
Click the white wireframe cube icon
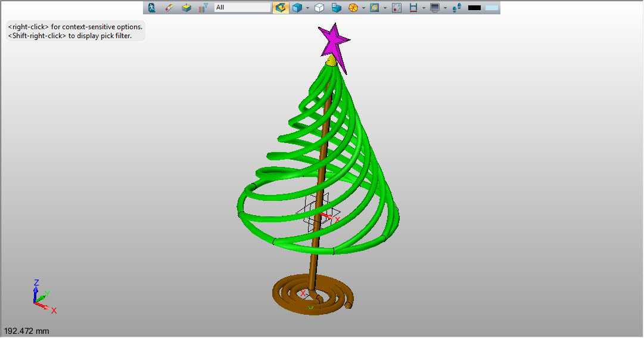point(319,7)
